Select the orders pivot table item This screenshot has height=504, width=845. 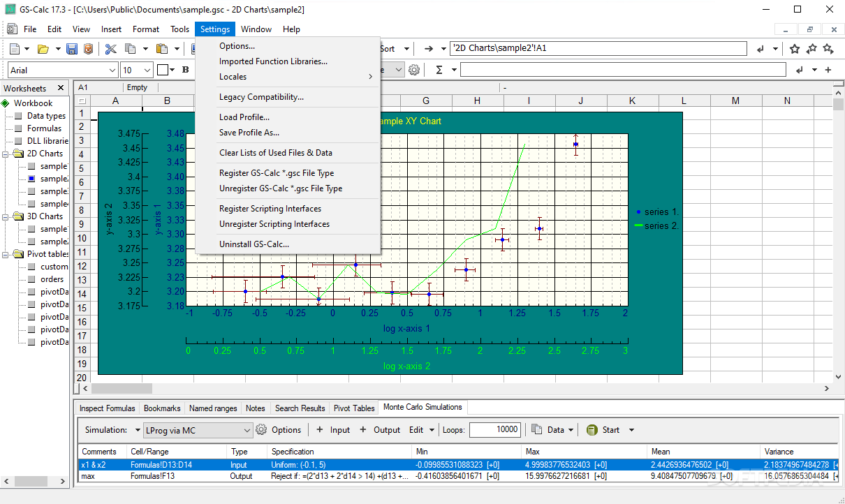coord(52,279)
